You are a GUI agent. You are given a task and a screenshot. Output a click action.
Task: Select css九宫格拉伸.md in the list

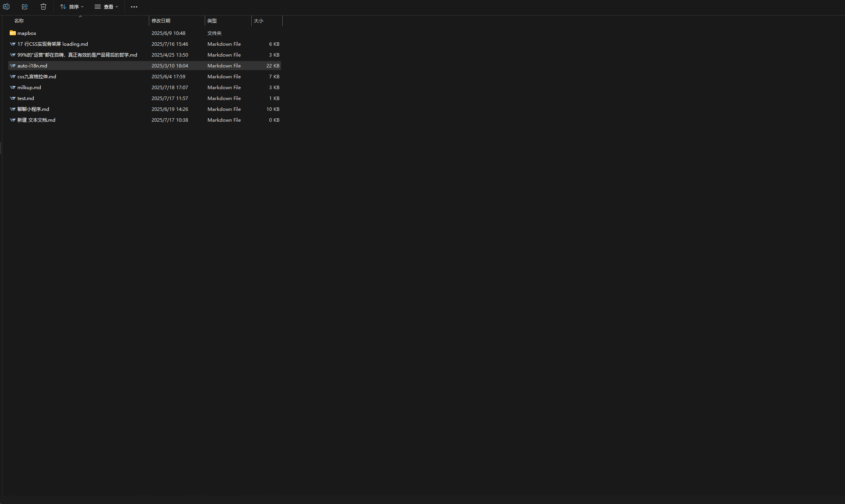point(37,77)
